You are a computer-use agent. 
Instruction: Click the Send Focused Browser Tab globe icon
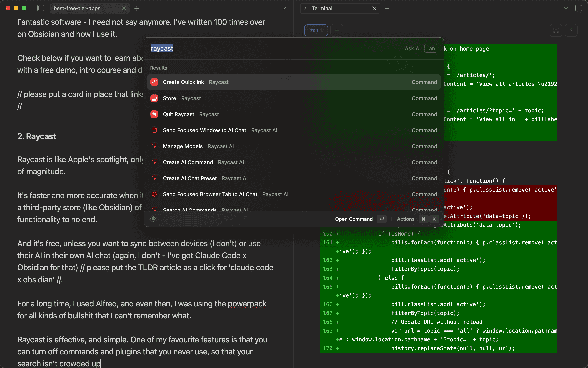(154, 194)
